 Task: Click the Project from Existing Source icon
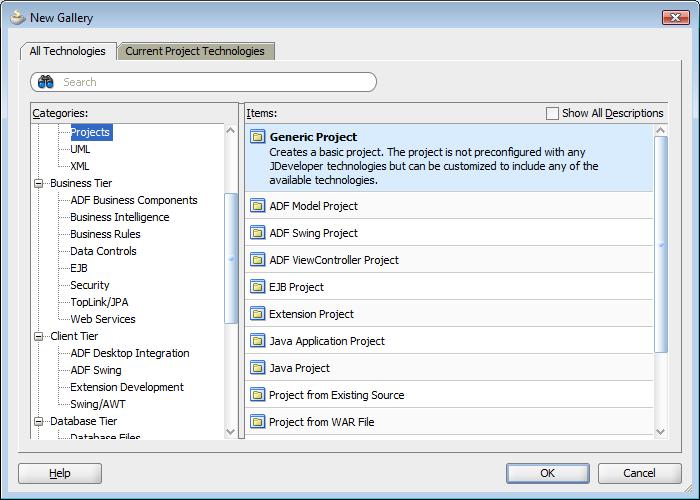(x=257, y=395)
